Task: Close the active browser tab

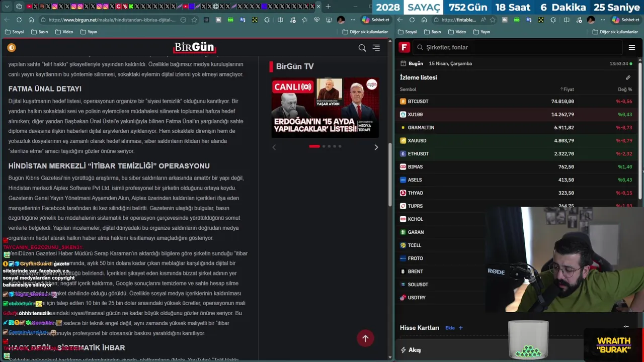Action: pos(318,7)
